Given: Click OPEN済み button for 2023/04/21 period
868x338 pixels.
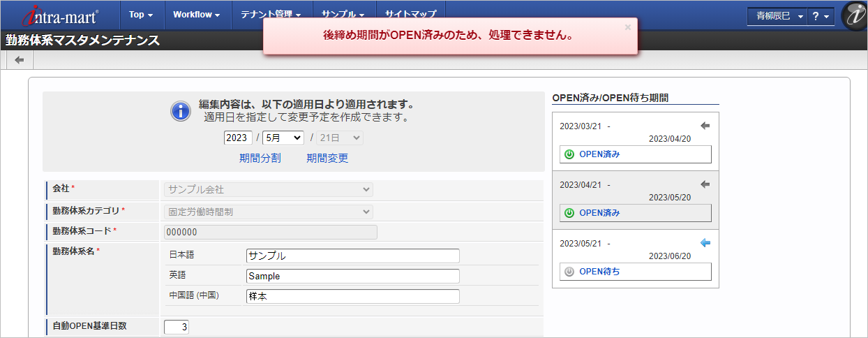Looking at the screenshot, I should click(636, 213).
